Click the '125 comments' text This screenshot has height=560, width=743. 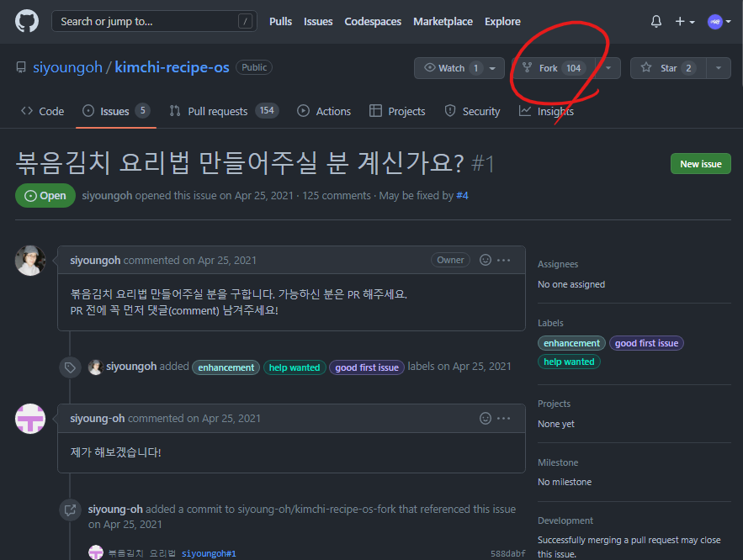pos(337,196)
